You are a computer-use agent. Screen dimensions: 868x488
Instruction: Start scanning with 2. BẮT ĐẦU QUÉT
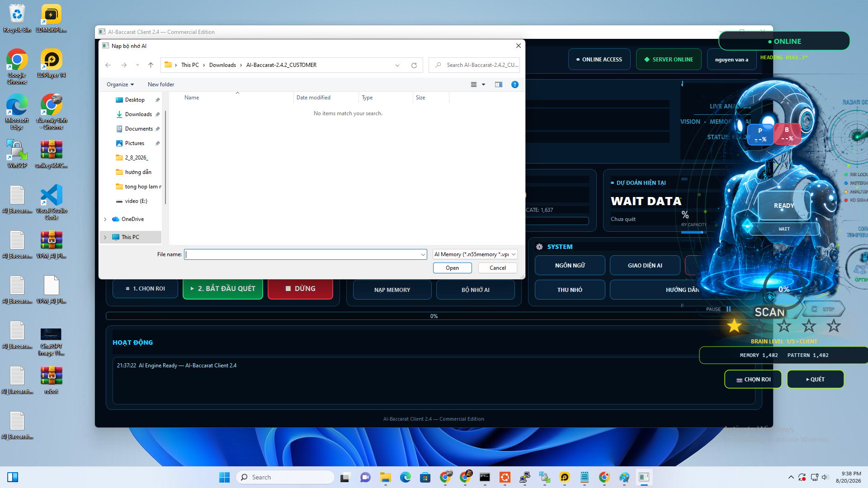click(223, 289)
